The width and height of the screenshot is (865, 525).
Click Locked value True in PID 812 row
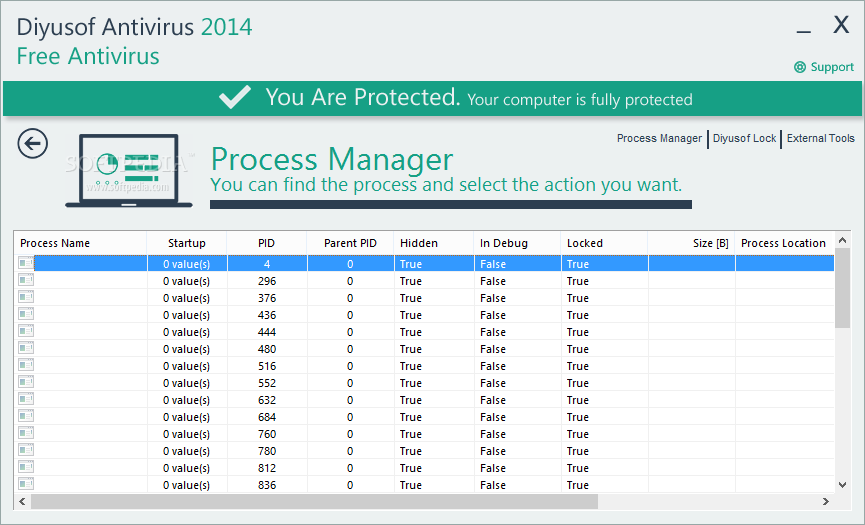pyautogui.click(x=578, y=468)
